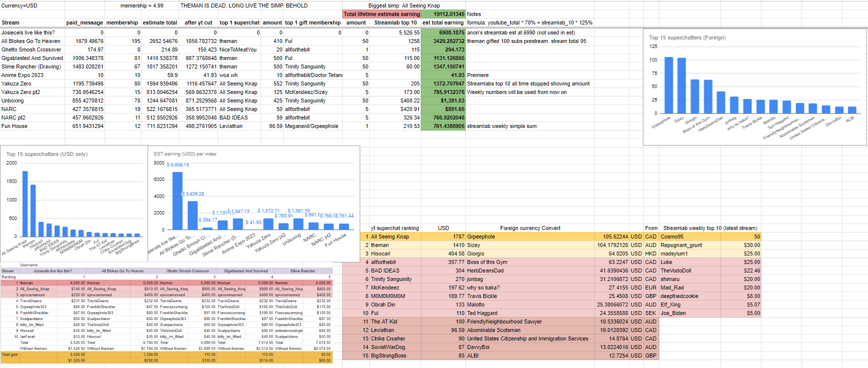The height and width of the screenshot is (368, 868).
Task: Click 'Travis Bickle' foreign donor cell
Action: [x=482, y=296]
